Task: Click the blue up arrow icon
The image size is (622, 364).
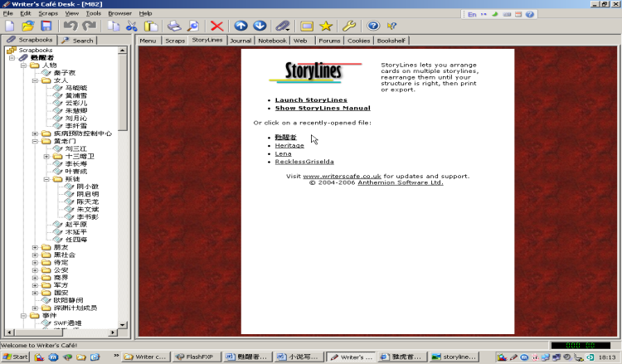Action: pos(241,26)
